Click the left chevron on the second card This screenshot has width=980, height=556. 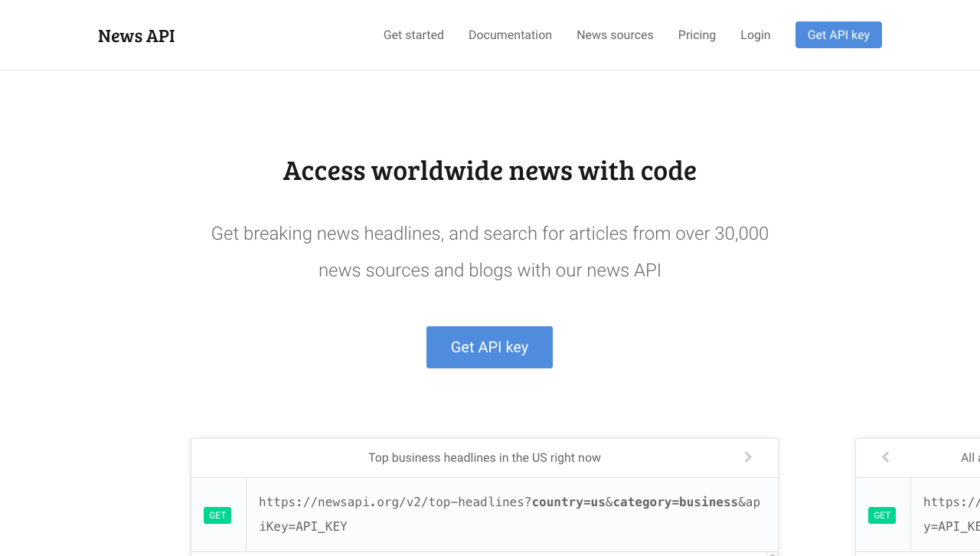[885, 457]
